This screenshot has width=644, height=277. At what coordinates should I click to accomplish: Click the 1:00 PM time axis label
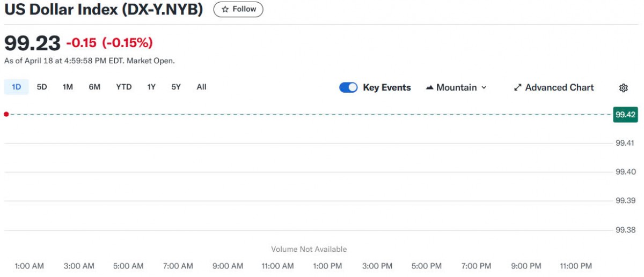(x=327, y=266)
